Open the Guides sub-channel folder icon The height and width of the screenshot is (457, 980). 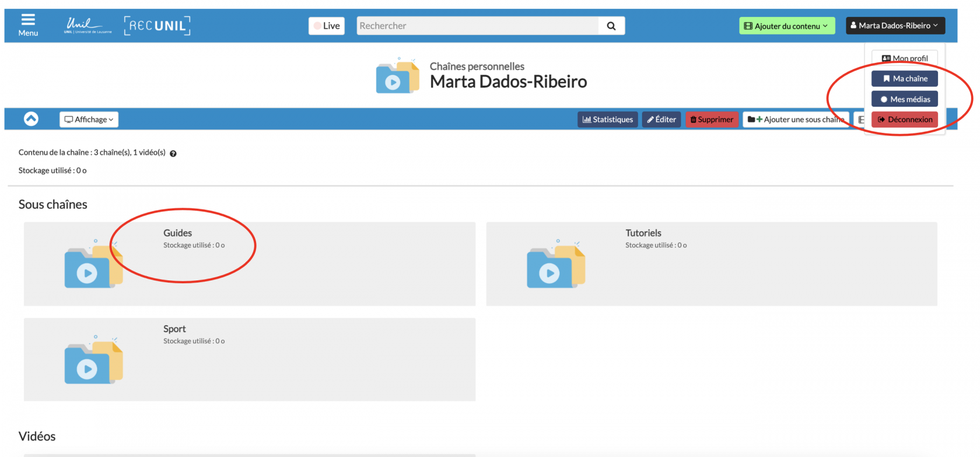tap(93, 264)
